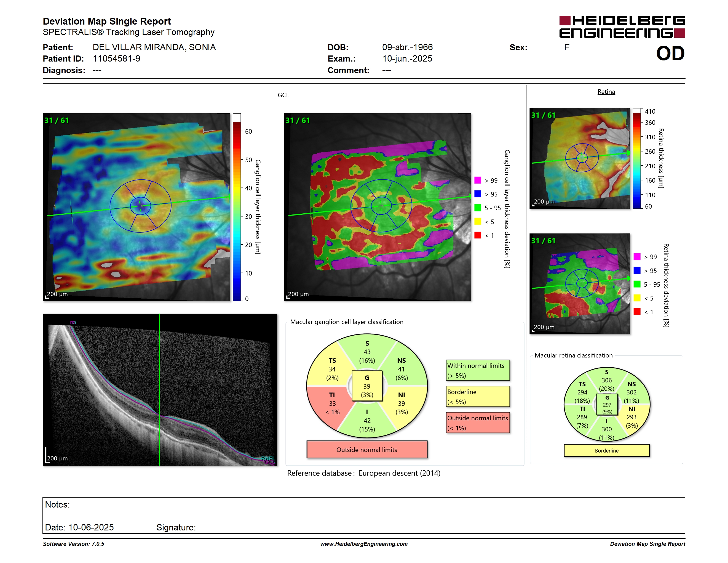Select retina sector I value 300 (11%)
Image resolution: width=728 pixels, height=563 pixels.
606,429
